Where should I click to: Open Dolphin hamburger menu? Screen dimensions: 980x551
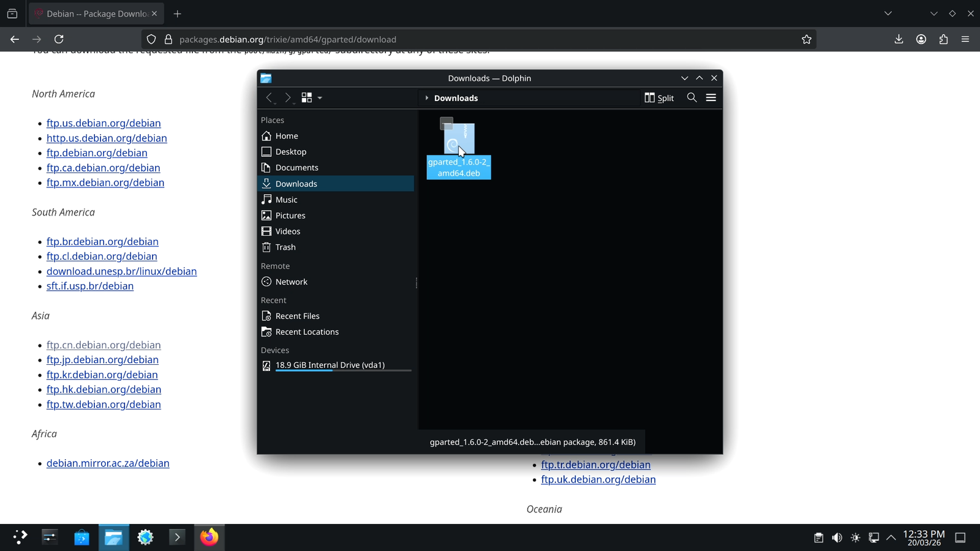(711, 98)
